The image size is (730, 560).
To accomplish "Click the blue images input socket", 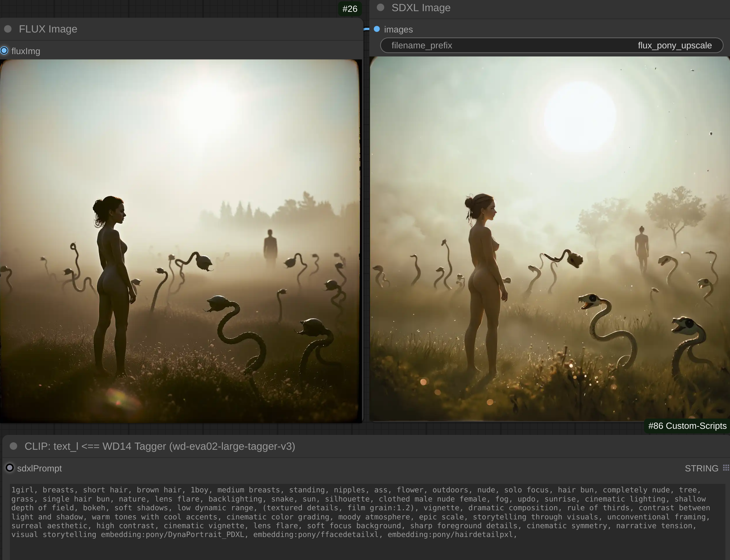I will pyautogui.click(x=377, y=29).
